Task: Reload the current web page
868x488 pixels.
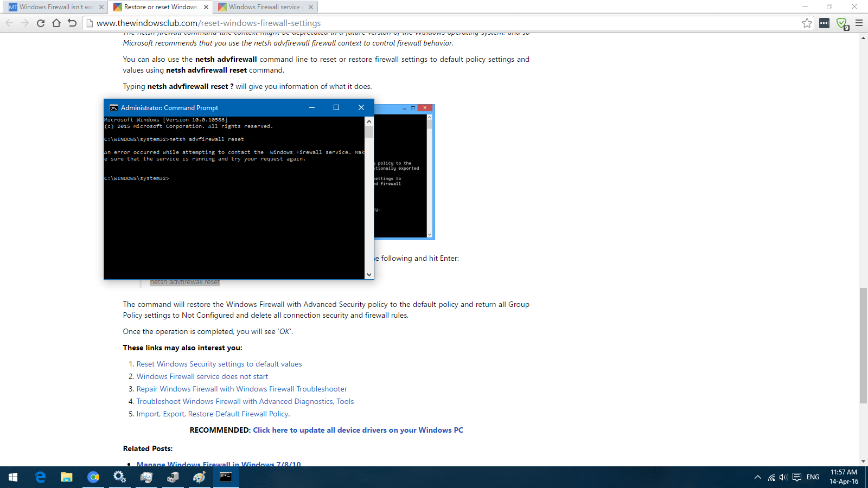Action: (41, 23)
